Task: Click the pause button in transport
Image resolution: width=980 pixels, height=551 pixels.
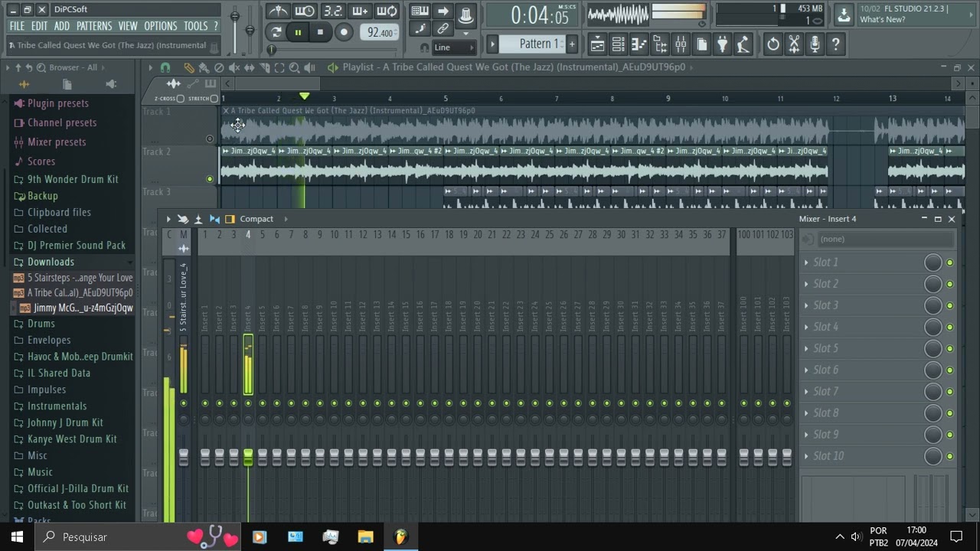Action: point(298,31)
